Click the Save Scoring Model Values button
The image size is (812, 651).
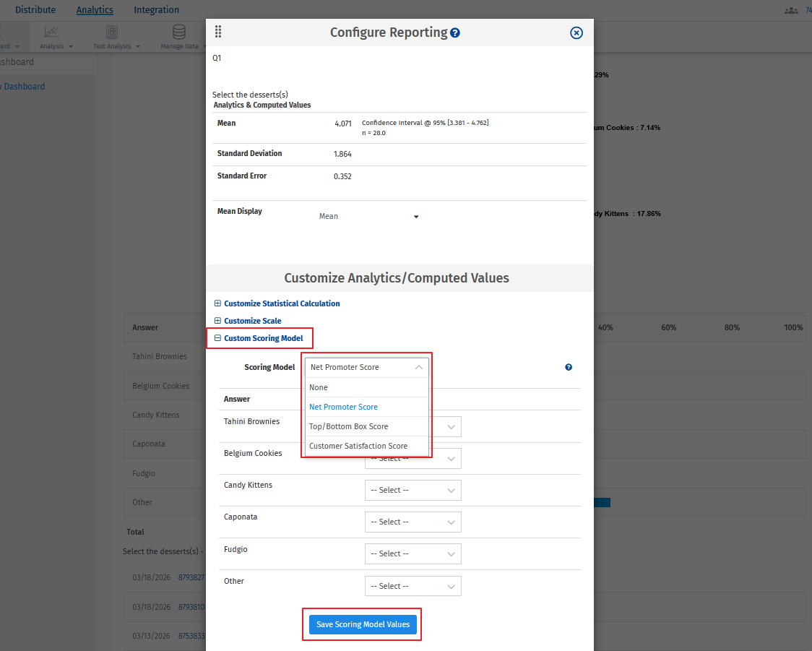click(361, 624)
